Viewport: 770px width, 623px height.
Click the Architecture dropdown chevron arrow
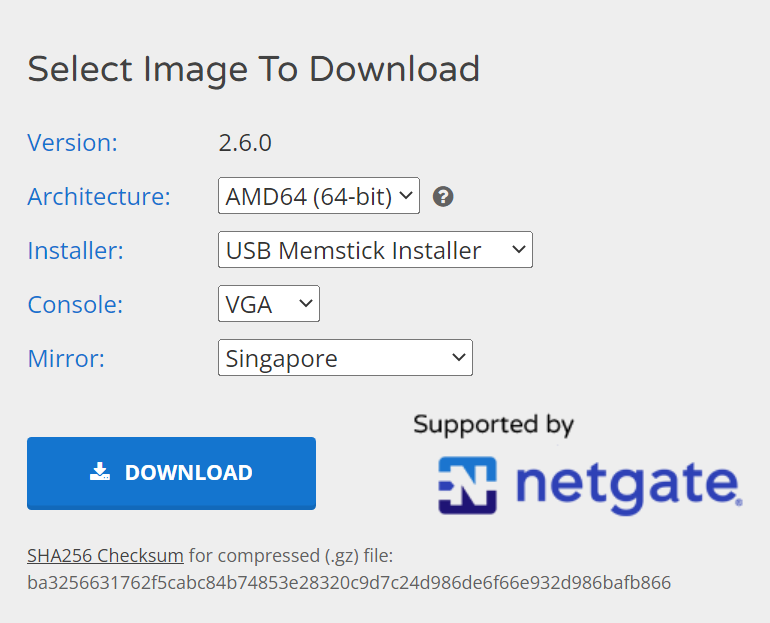(x=406, y=195)
